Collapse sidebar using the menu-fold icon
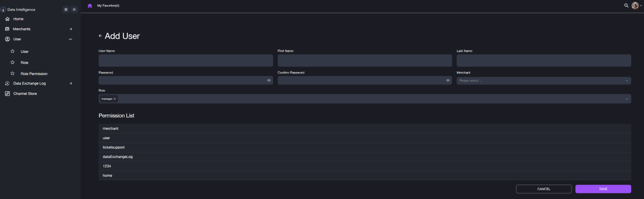 coord(74,9)
